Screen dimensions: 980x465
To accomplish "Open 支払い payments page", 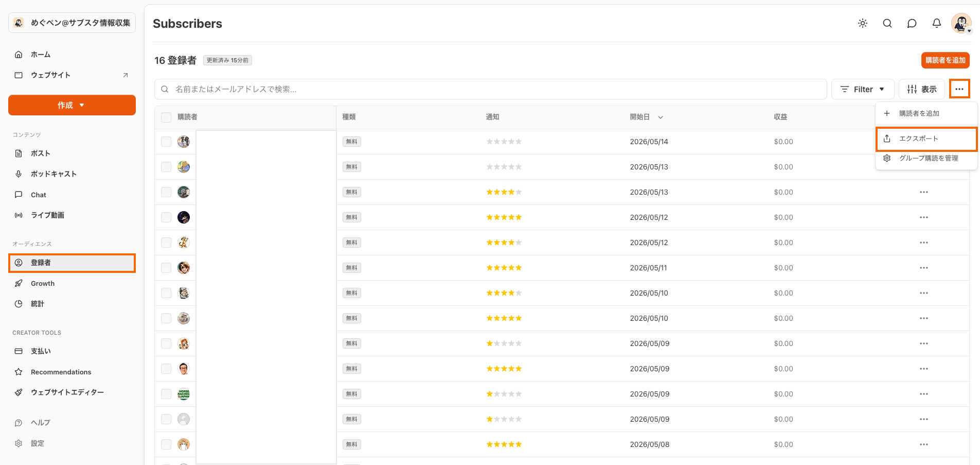I will [x=72, y=351].
